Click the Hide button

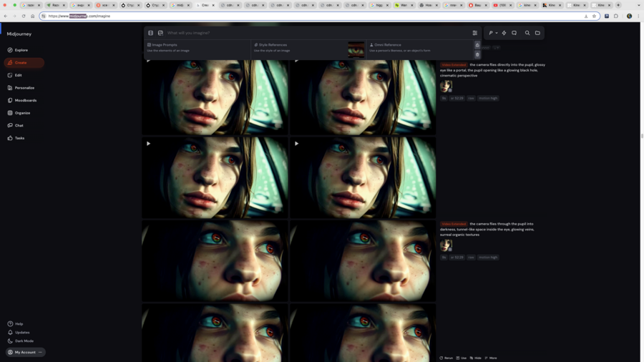point(476,358)
